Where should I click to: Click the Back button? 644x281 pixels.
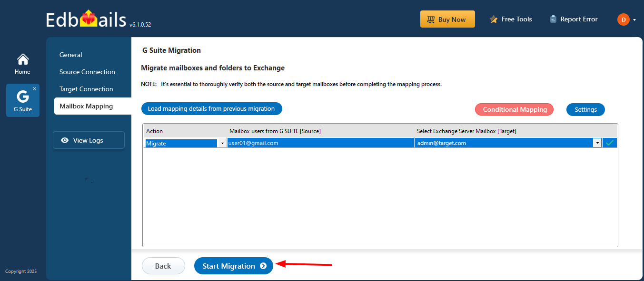163,266
